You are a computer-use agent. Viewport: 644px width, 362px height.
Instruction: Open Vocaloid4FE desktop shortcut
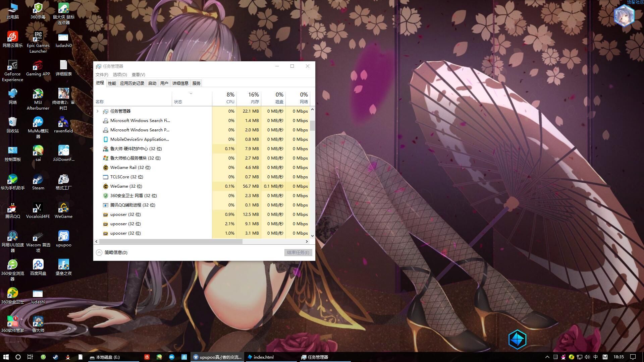38,210
